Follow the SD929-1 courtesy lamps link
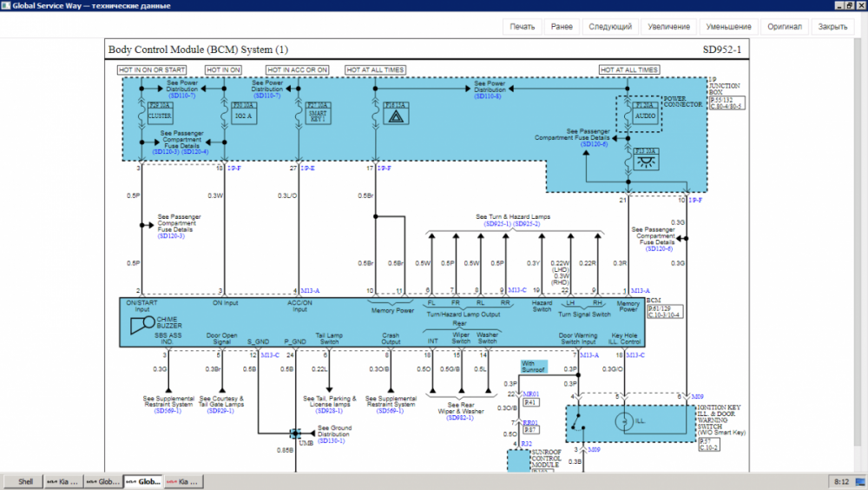 [220, 410]
